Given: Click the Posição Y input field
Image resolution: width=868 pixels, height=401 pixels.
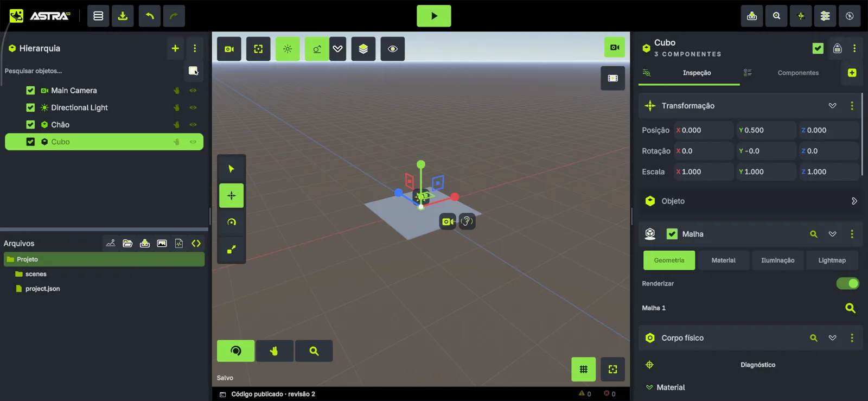Looking at the screenshot, I should point(765,130).
